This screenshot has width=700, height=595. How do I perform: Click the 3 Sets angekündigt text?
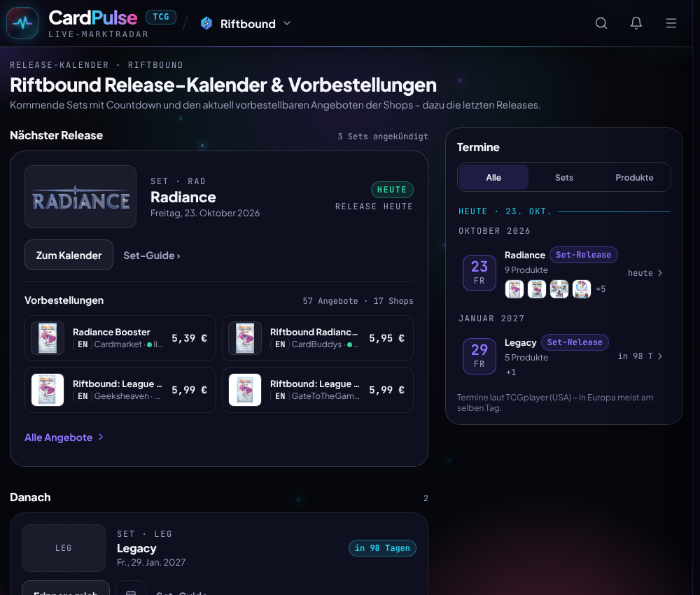[x=383, y=136]
